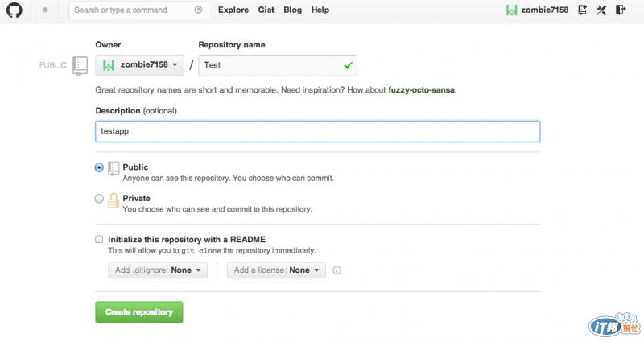644x342 pixels.
Task: Expand the Add a license dropdown
Action: pyautogui.click(x=276, y=270)
